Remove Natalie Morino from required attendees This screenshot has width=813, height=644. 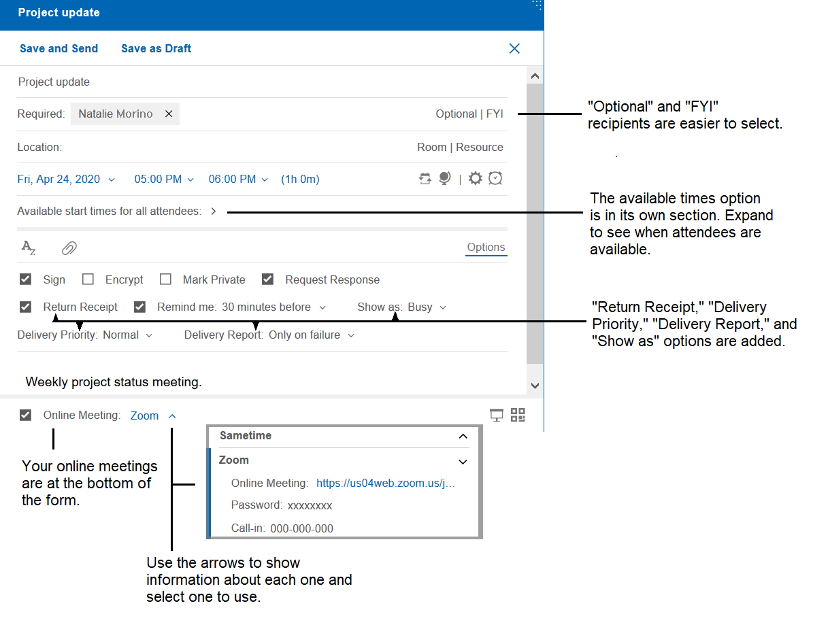coord(169,114)
